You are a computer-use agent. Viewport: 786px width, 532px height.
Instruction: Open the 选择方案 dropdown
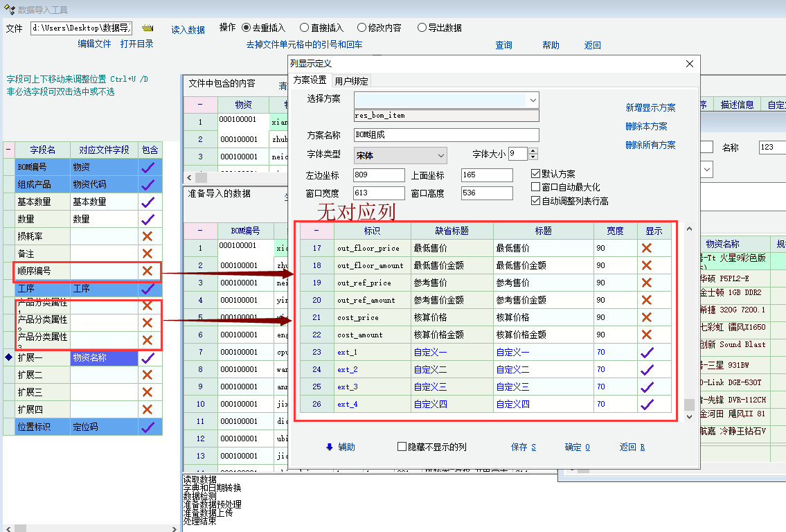(x=532, y=100)
